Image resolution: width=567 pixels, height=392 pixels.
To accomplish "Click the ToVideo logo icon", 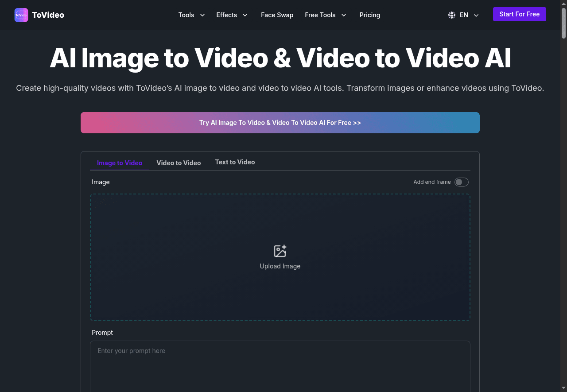I will pyautogui.click(x=21, y=15).
